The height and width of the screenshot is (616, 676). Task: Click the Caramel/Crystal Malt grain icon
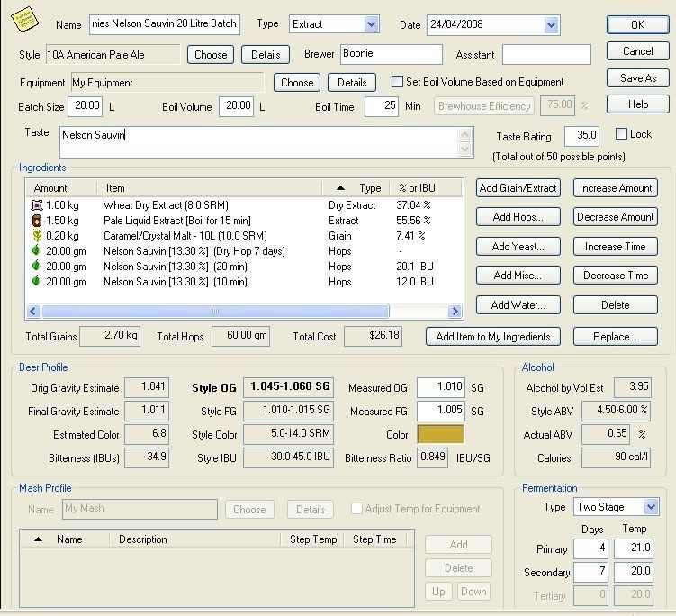[37, 236]
